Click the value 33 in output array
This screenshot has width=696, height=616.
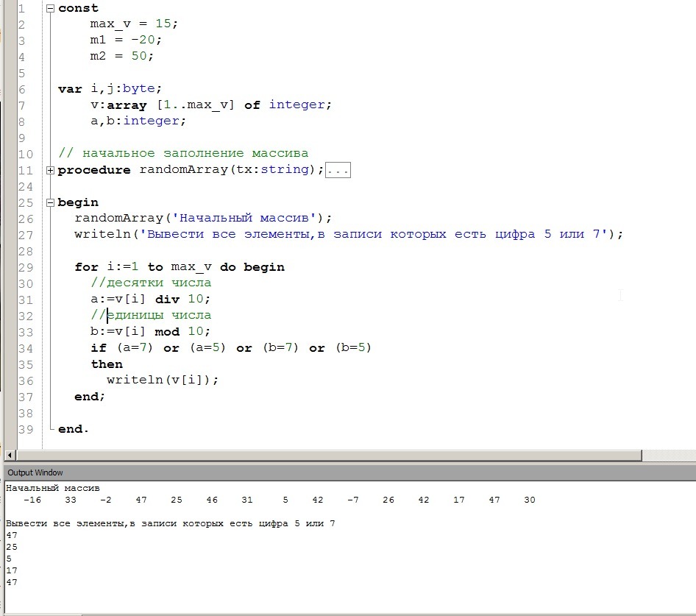(x=71, y=500)
